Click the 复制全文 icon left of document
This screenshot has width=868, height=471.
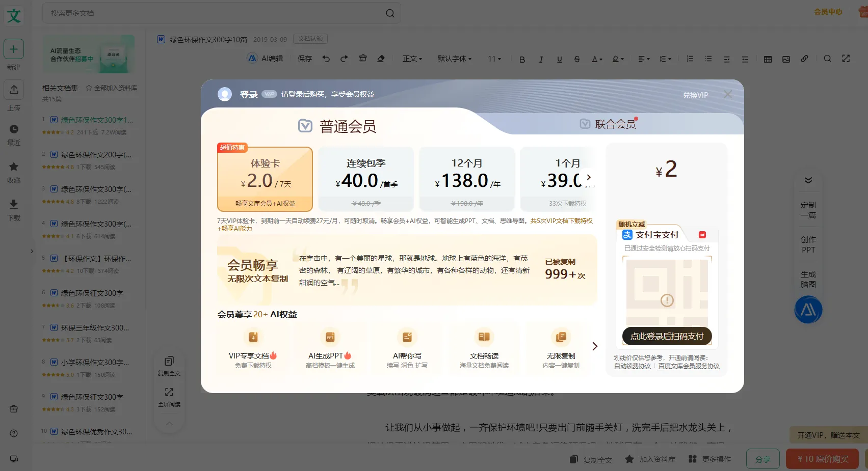169,362
